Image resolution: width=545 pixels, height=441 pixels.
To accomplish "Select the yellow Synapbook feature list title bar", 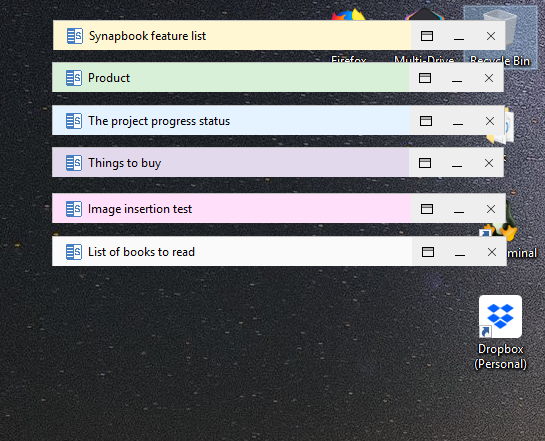I will (232, 35).
